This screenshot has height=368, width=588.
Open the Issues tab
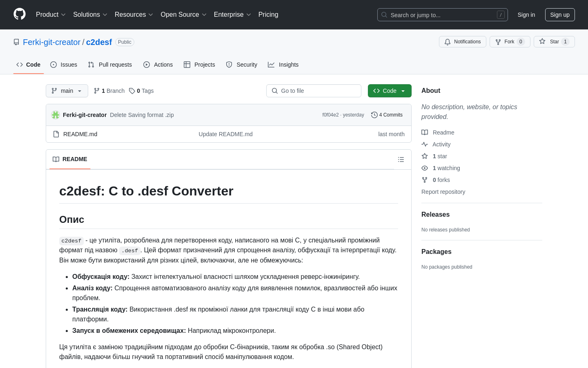pyautogui.click(x=64, y=65)
